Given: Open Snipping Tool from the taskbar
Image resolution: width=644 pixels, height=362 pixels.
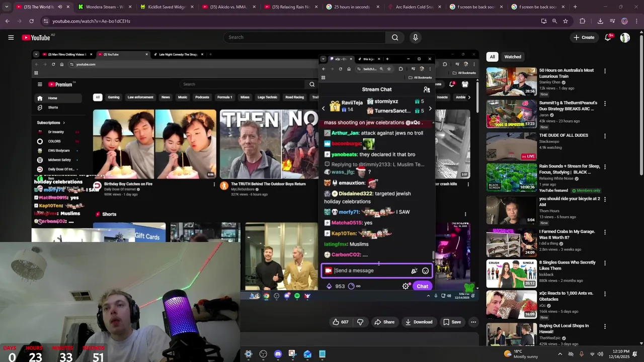Looking at the screenshot, I should pos(292,354).
